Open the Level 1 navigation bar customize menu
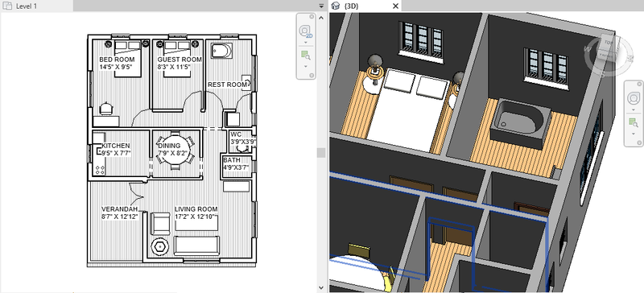The image size is (644, 293). coord(312,75)
